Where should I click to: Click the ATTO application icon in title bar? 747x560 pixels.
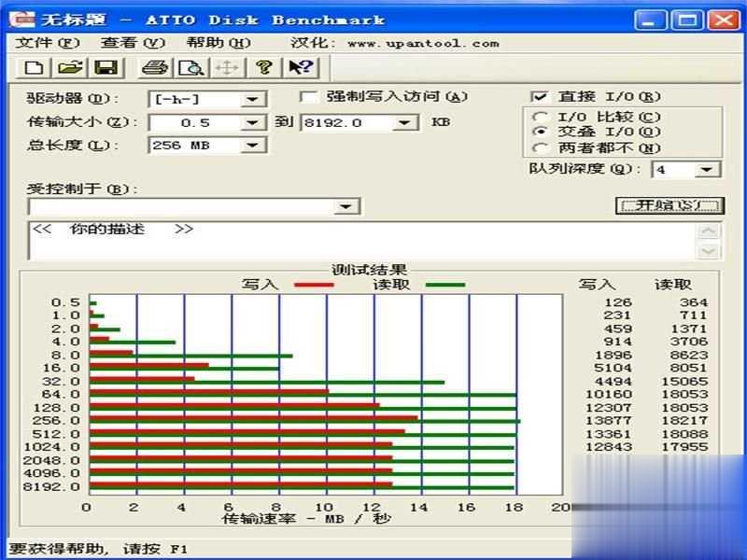(22, 19)
